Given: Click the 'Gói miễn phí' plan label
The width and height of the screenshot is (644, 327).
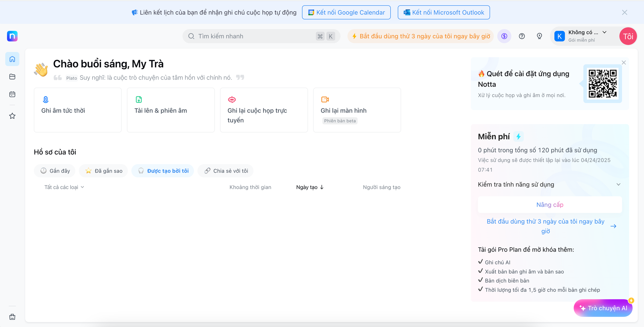Looking at the screenshot, I should 582,40.
